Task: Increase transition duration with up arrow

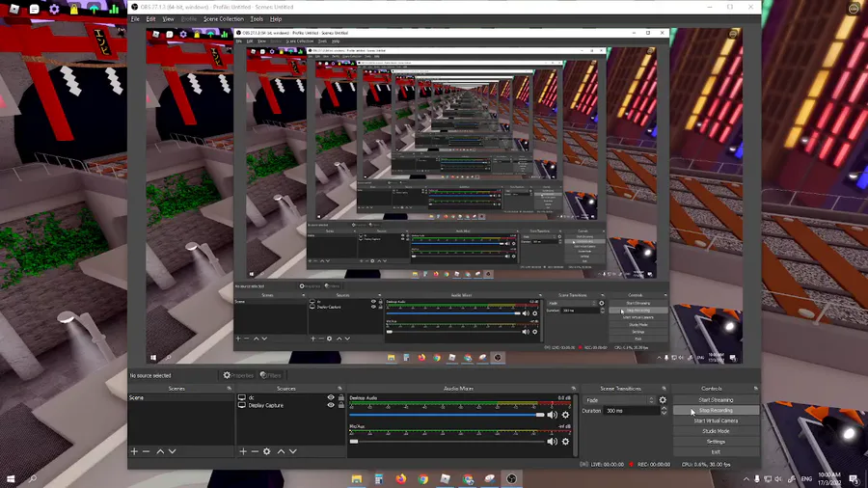Action: (664, 408)
